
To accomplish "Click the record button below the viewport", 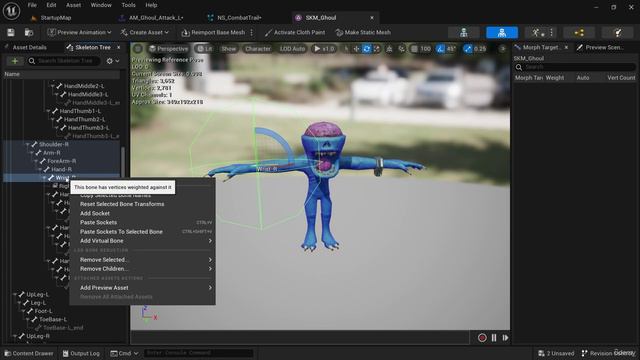I will pos(482,338).
